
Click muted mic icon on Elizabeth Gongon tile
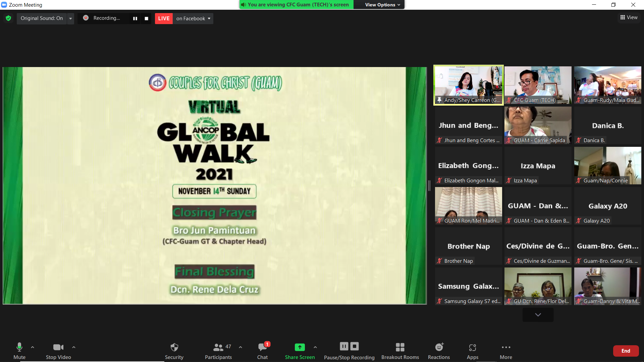(x=439, y=180)
